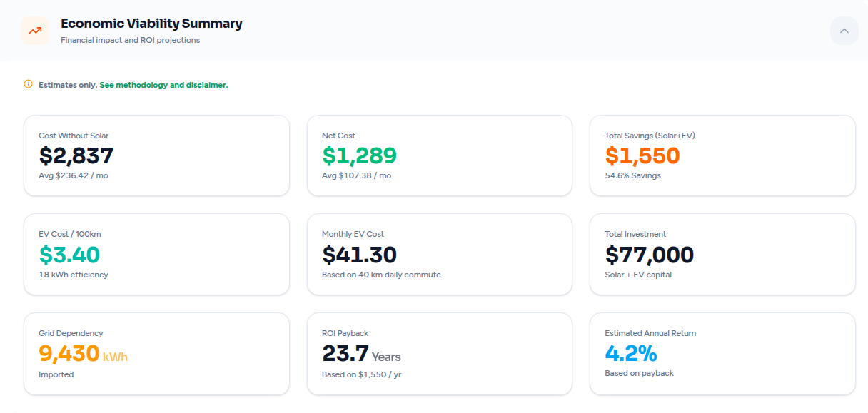This screenshot has height=413, width=868.
Task: Click the 'Estimates only.' text
Action: point(68,85)
